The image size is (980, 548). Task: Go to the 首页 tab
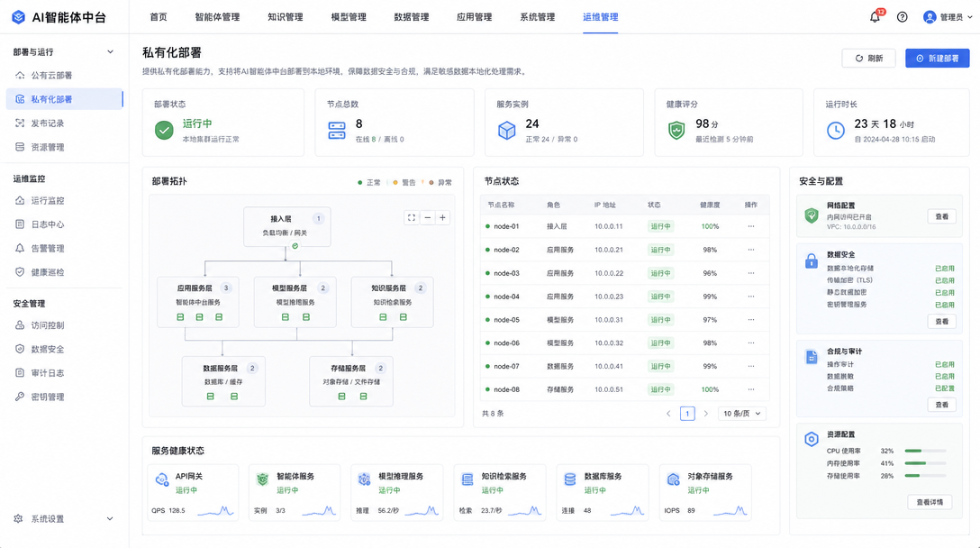coord(159,17)
